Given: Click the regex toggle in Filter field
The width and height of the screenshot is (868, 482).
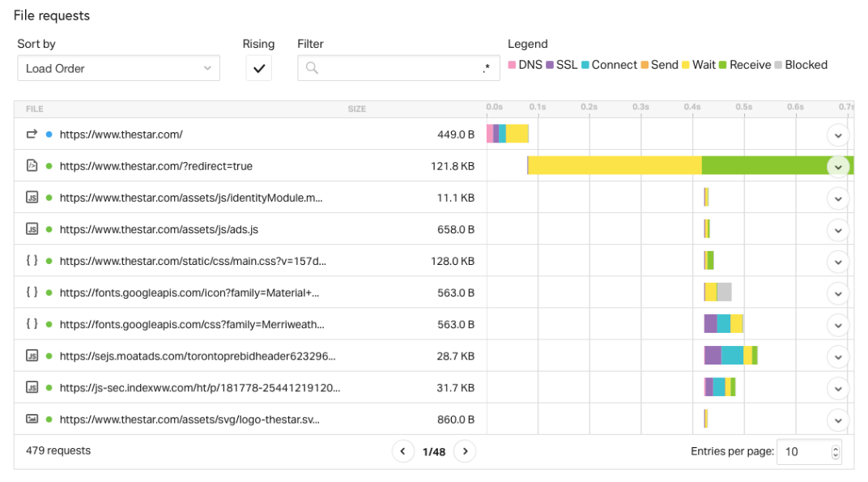Looking at the screenshot, I should point(486,69).
